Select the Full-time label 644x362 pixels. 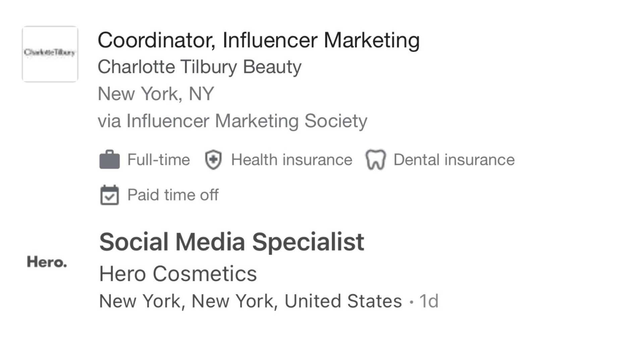158,160
